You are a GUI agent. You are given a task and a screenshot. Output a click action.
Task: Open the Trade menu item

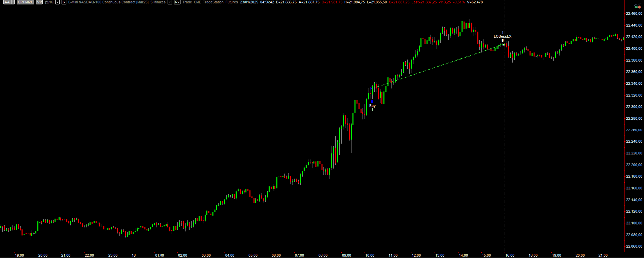(187, 2)
